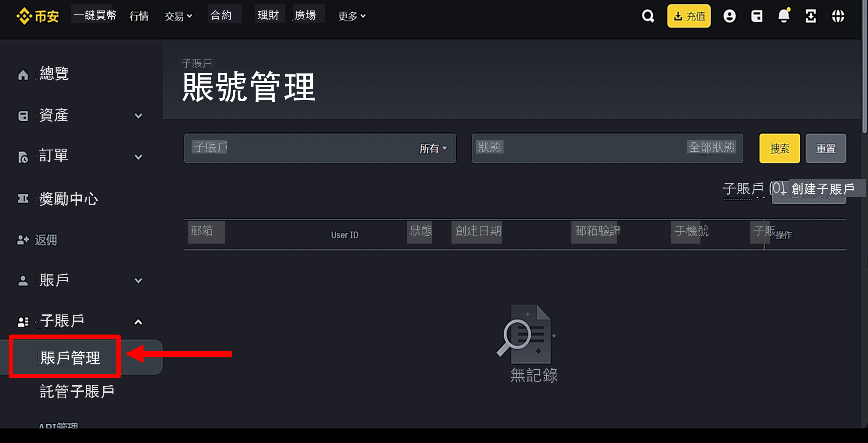Click the 重置 reset button
Viewport: 868px width, 443px height.
826,148
